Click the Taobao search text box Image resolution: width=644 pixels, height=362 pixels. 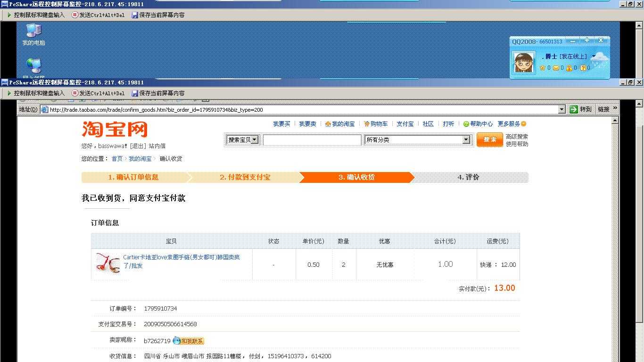click(x=312, y=140)
